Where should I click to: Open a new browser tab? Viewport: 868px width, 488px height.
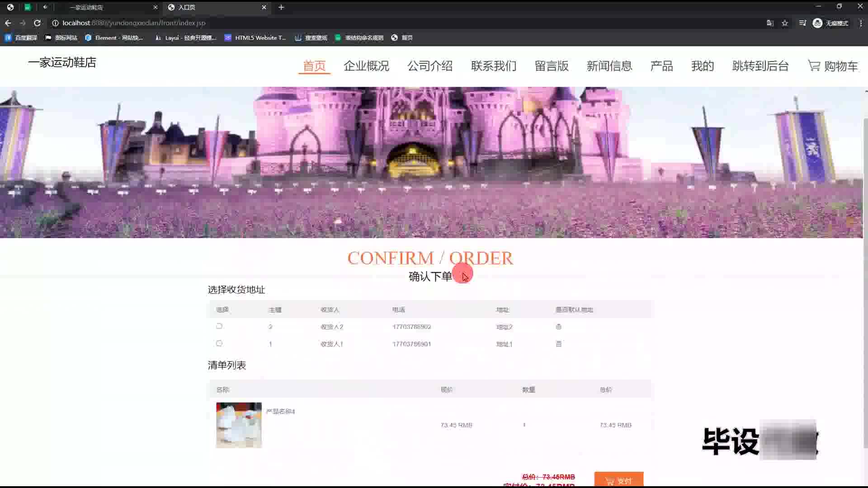281,7
